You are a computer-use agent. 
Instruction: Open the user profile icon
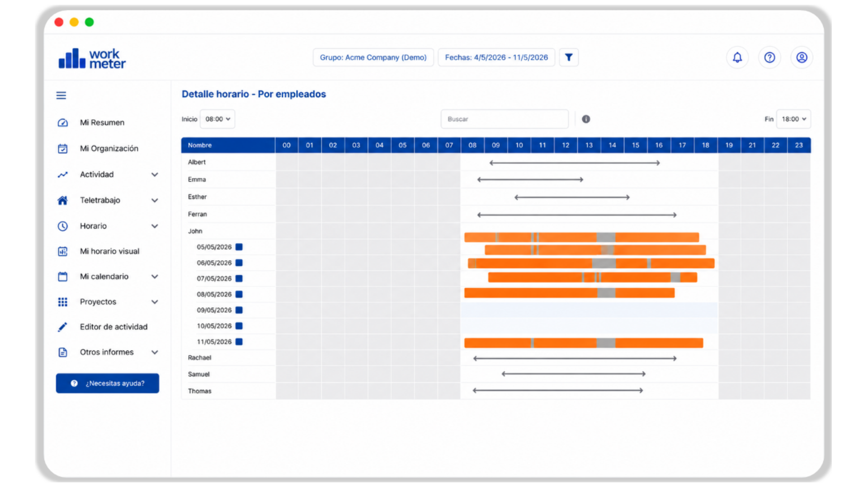point(802,57)
